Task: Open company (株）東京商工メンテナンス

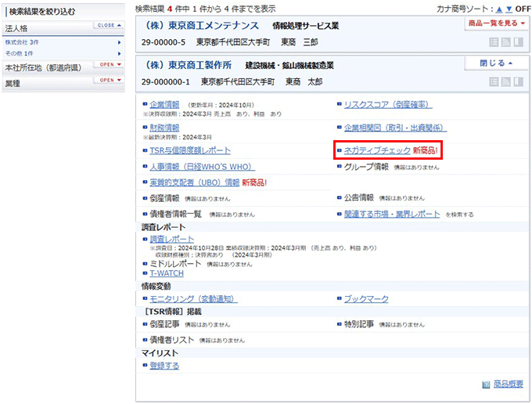Action: 201,26
